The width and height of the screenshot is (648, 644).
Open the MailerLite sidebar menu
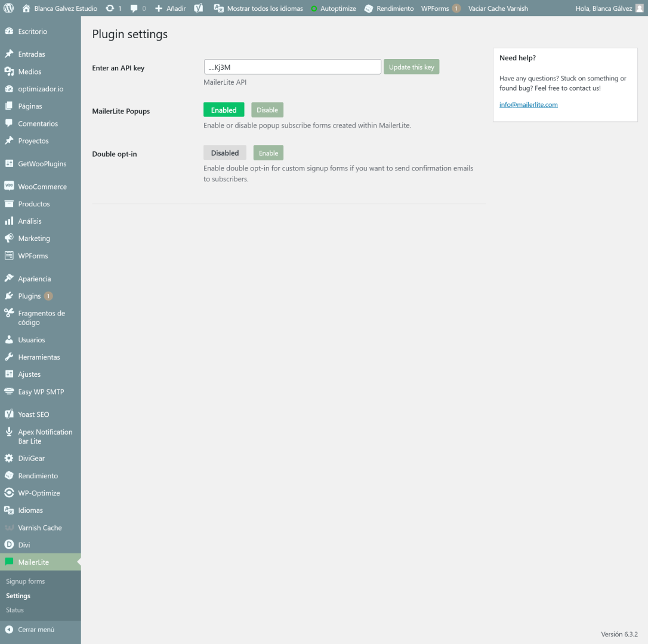(41, 562)
